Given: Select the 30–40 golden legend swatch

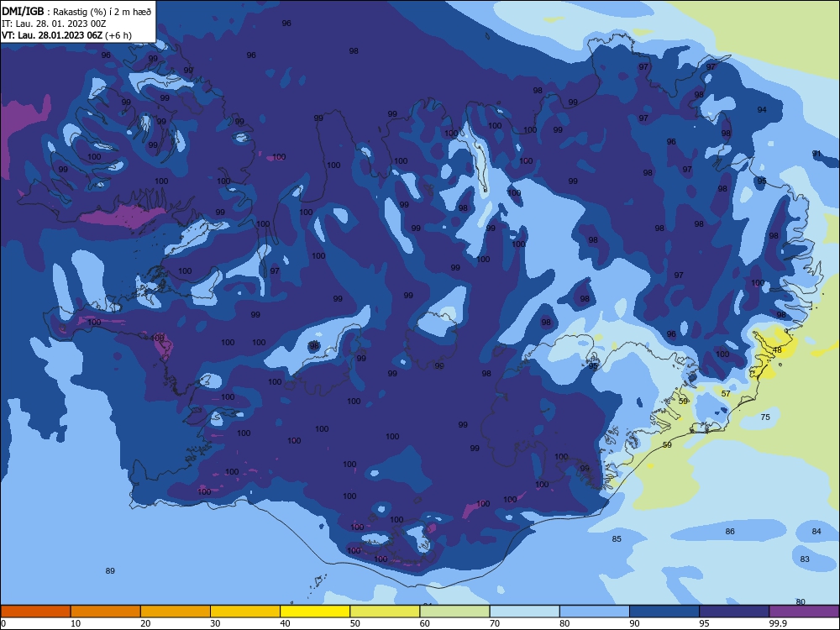Looking at the screenshot, I should point(245,612).
